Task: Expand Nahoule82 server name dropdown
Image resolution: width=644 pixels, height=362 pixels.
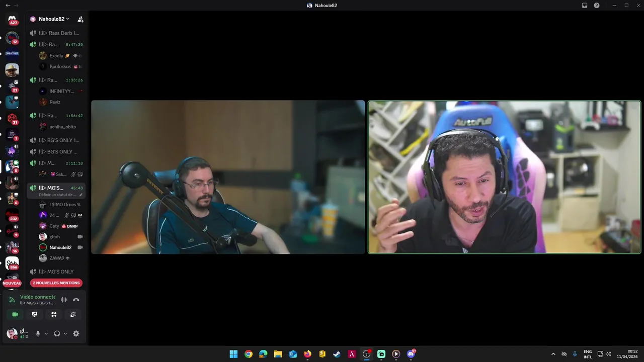Action: [54, 19]
